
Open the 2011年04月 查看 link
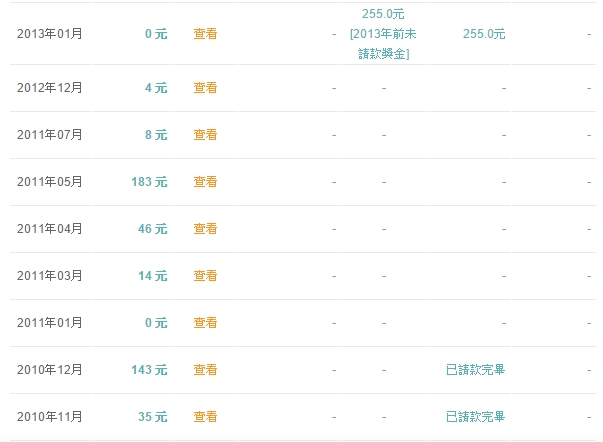pos(205,229)
